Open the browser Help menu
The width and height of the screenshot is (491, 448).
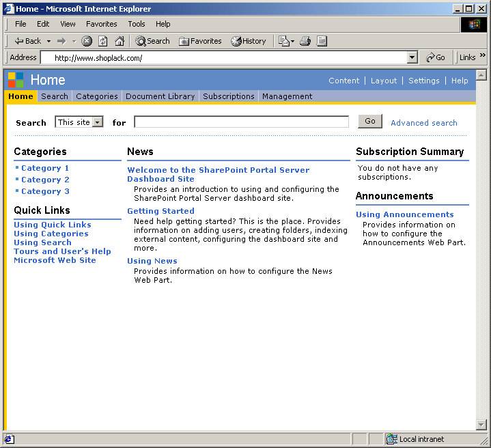point(163,24)
